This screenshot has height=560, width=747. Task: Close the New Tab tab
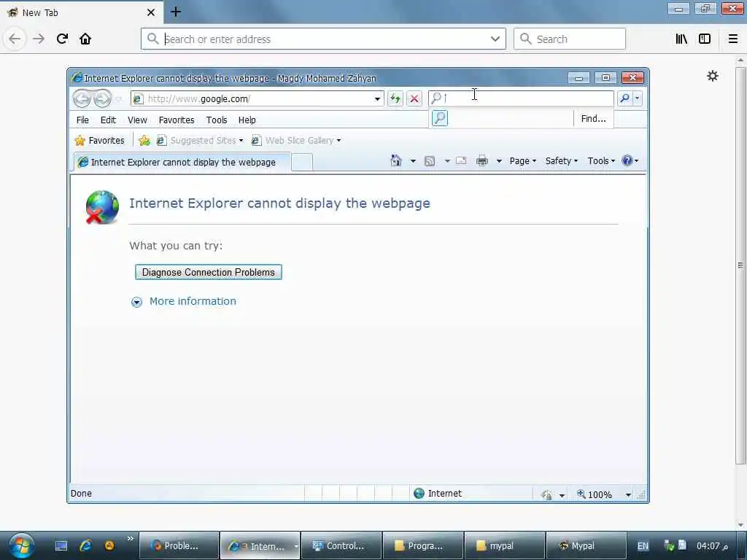coord(151,12)
